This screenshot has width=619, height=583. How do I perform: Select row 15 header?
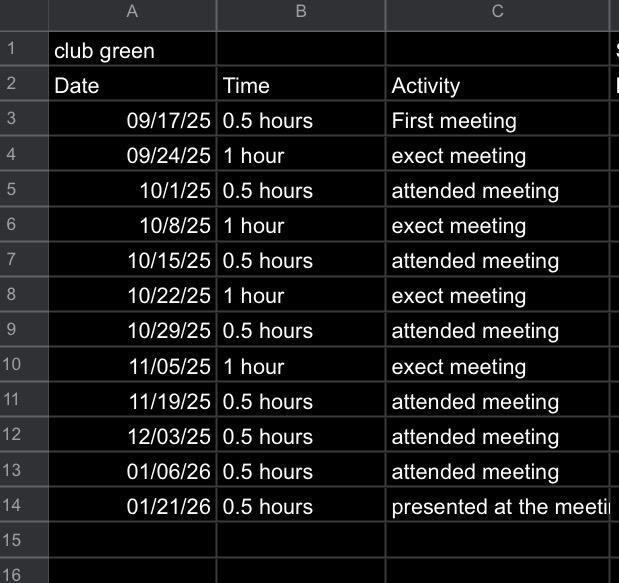pyautogui.click(x=11, y=541)
